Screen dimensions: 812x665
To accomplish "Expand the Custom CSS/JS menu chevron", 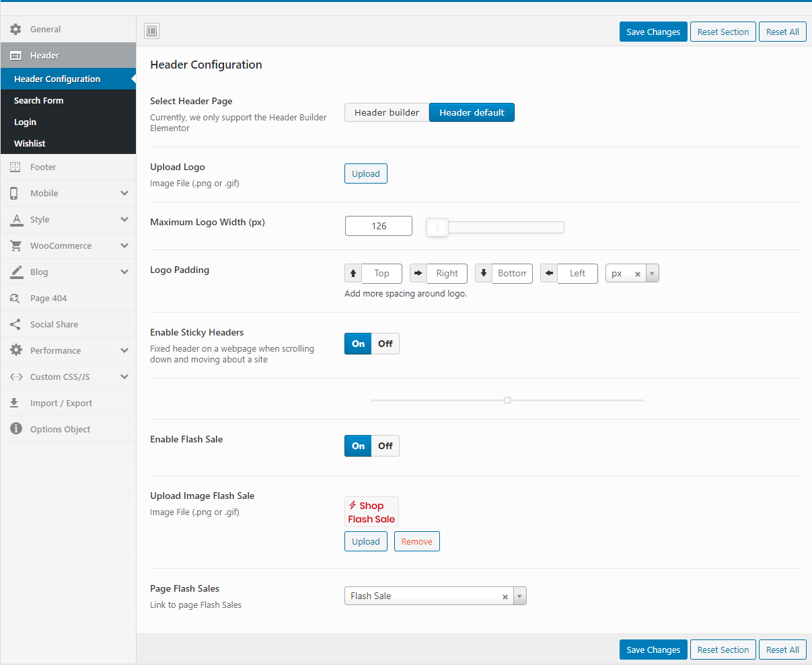I will tap(124, 377).
